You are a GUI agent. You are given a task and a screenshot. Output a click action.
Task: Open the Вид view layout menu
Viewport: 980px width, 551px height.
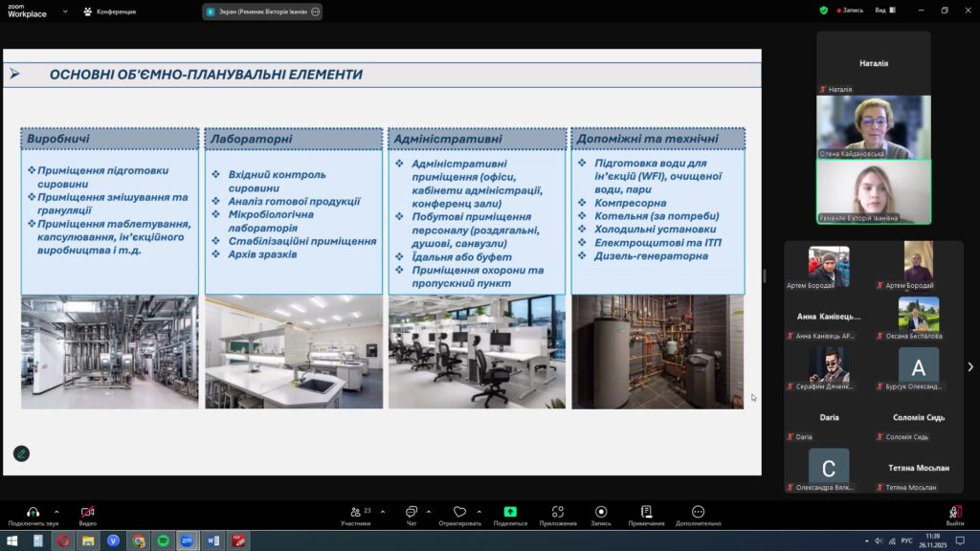[891, 11]
